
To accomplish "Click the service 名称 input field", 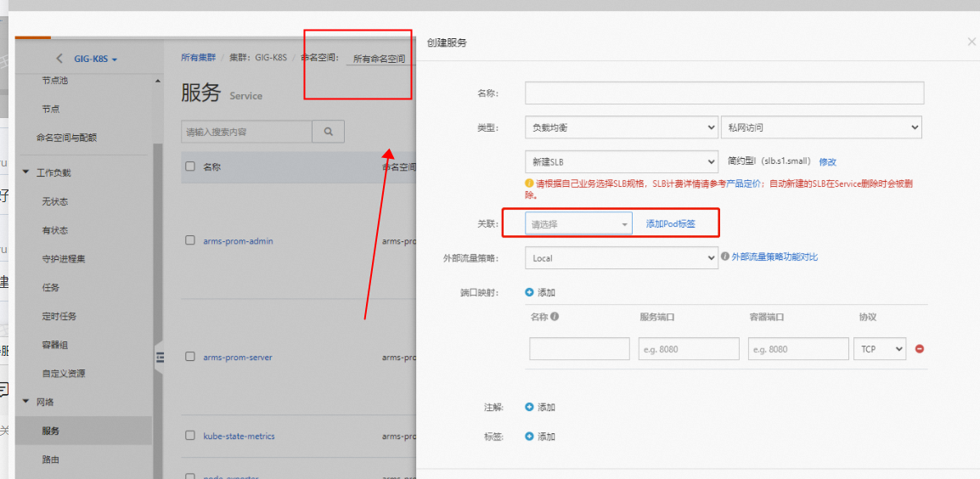I will coord(724,93).
